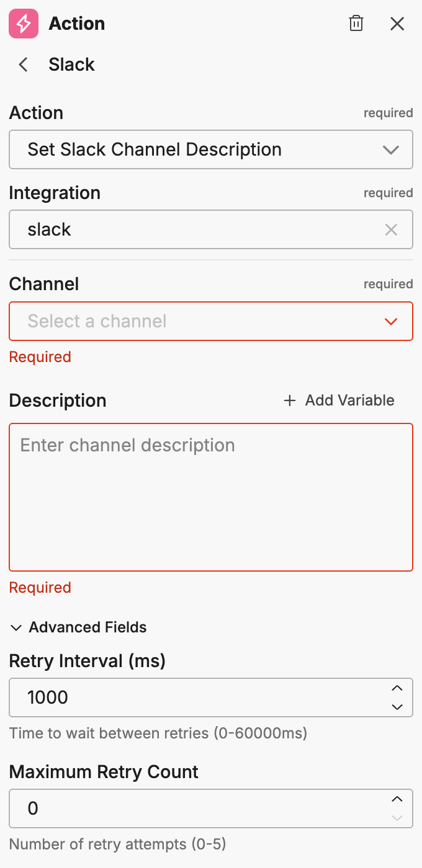Image resolution: width=422 pixels, height=868 pixels.
Task: Focus the channel description text area
Action: 211,497
